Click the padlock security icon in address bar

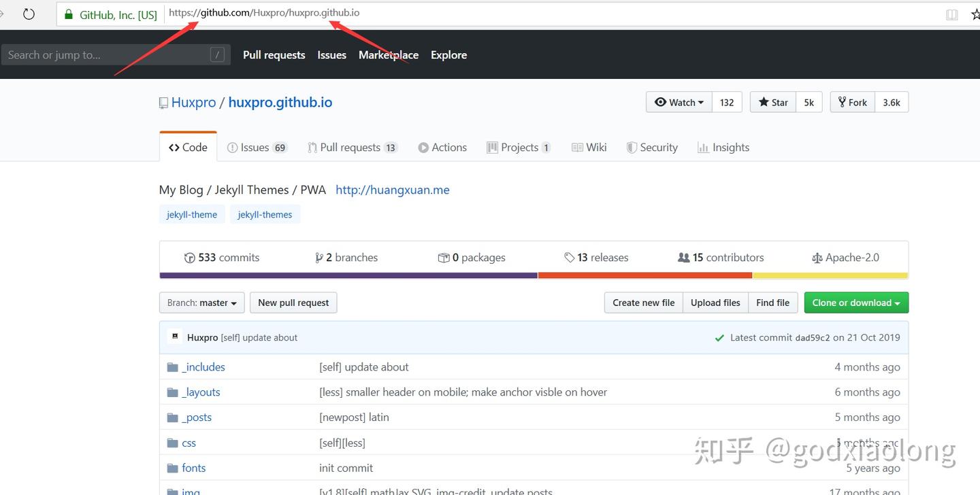click(67, 12)
